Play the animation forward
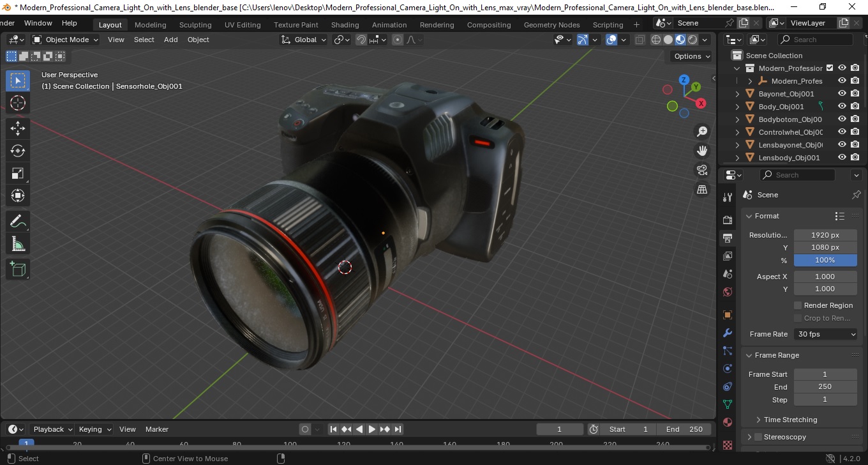Image resolution: width=868 pixels, height=465 pixels. click(x=372, y=429)
